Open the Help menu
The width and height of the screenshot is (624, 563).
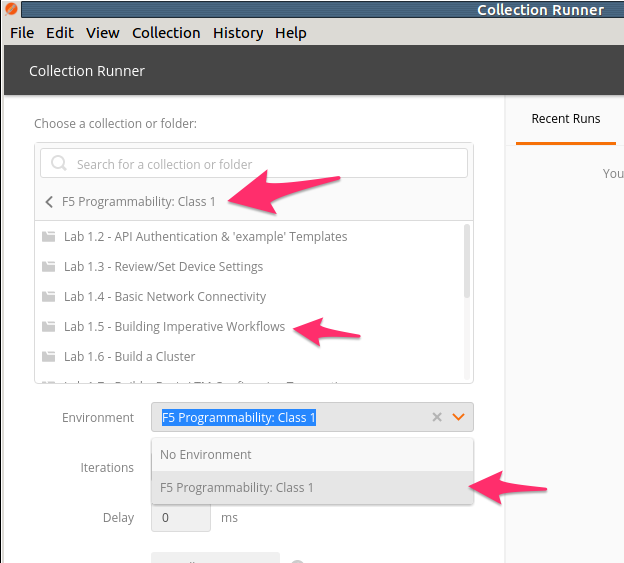pyautogui.click(x=291, y=33)
